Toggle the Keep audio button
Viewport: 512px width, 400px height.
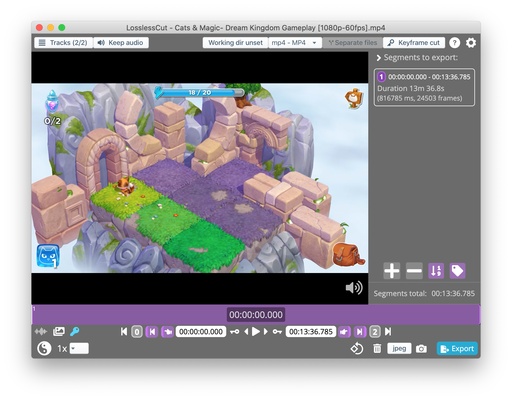tap(121, 43)
